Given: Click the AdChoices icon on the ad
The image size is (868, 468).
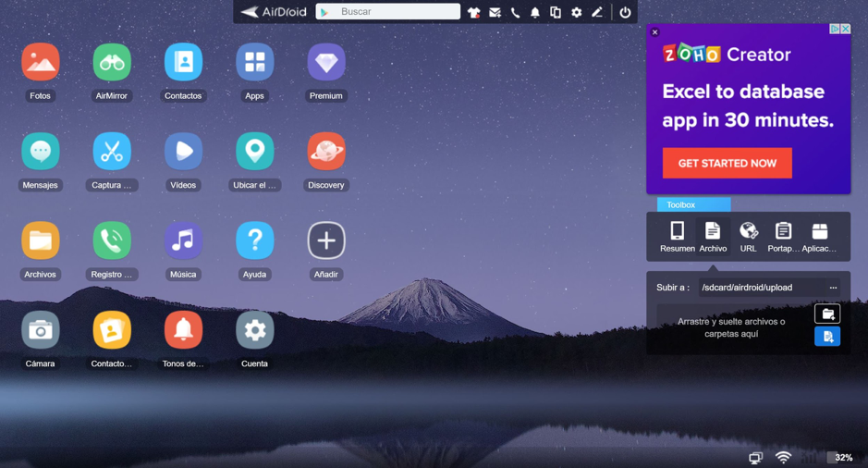Looking at the screenshot, I should click(x=835, y=29).
